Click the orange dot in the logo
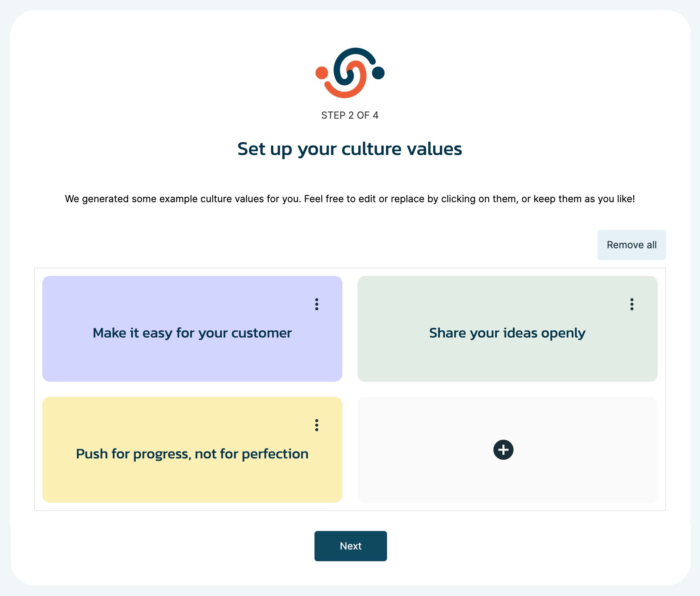This screenshot has width=700, height=596. coord(322,73)
